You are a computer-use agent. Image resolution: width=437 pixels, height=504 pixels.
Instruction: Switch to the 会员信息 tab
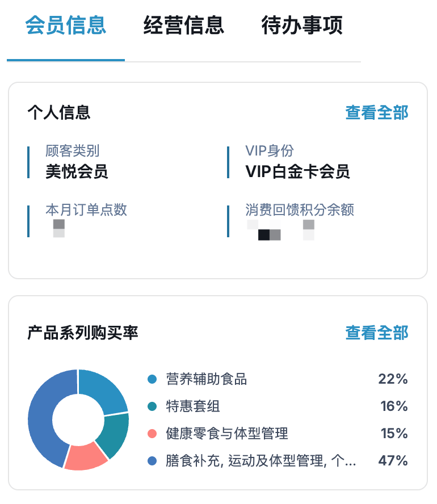[x=66, y=26]
